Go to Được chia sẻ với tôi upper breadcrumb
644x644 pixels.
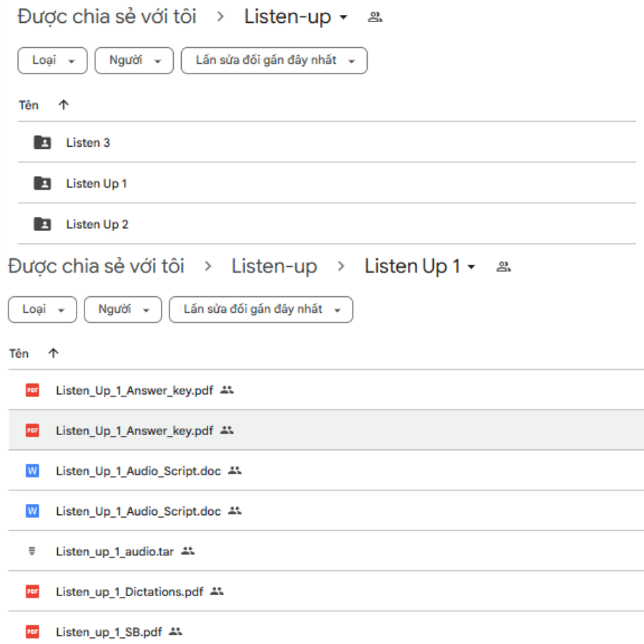[107, 17]
